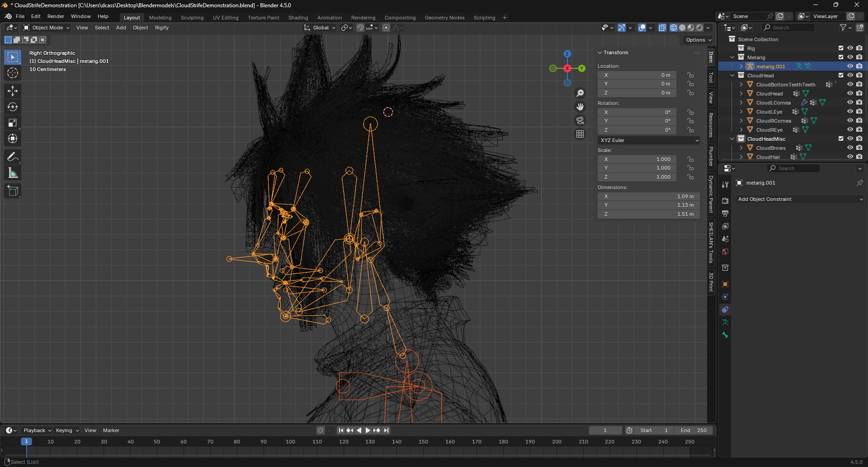Image resolution: width=868 pixels, height=467 pixels.
Task: Select the Cursor tool
Action: [13, 73]
